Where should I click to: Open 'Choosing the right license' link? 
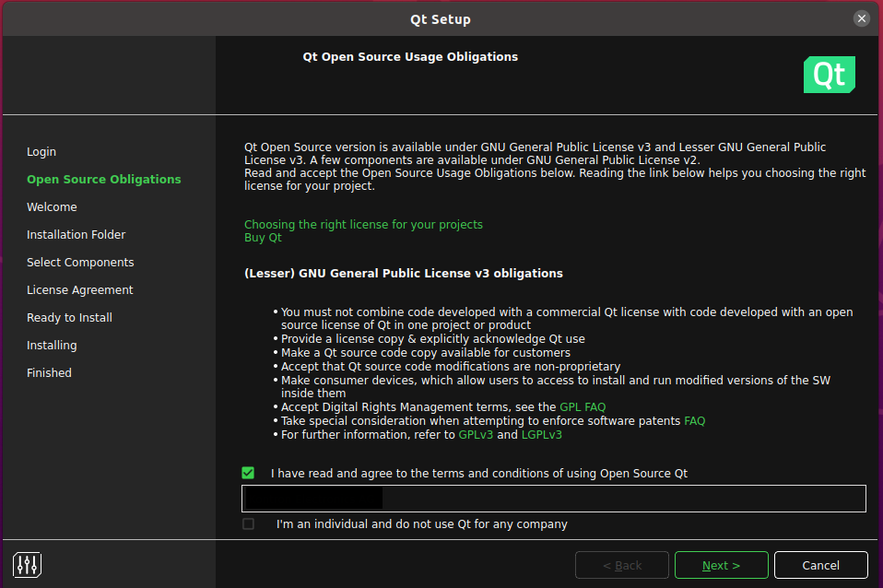(x=363, y=224)
